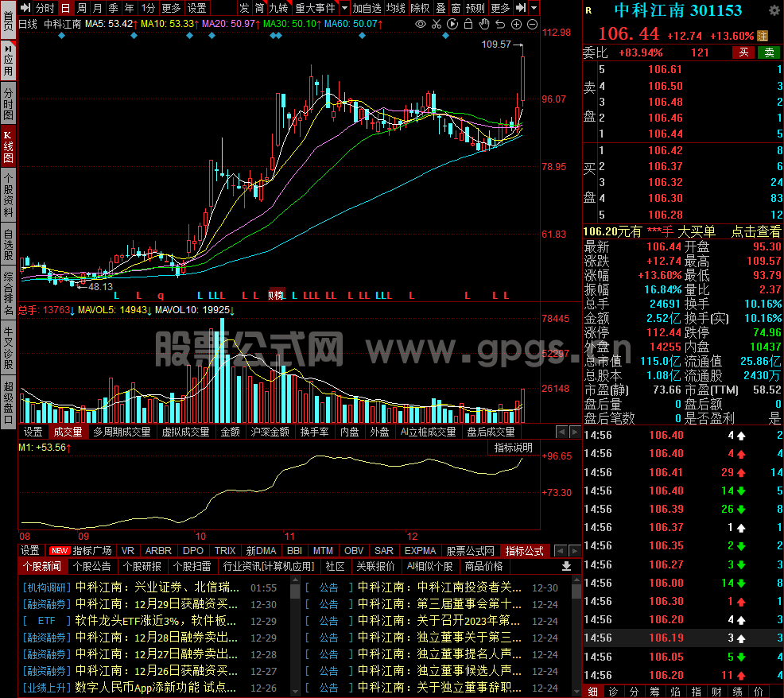784x698 pixels.
Task: Toggle the padlock lock icon on chart
Action: 468,24
